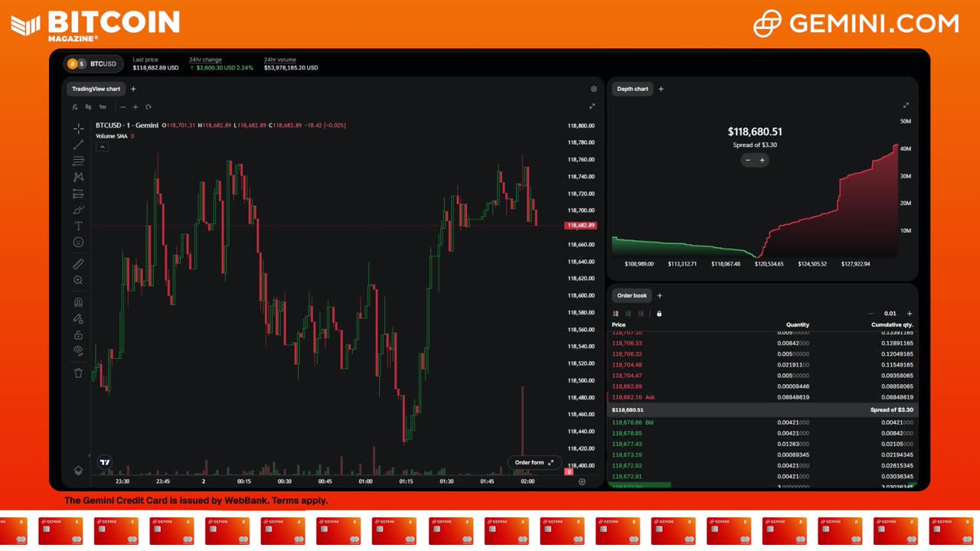Open the Order form button

pyautogui.click(x=534, y=462)
